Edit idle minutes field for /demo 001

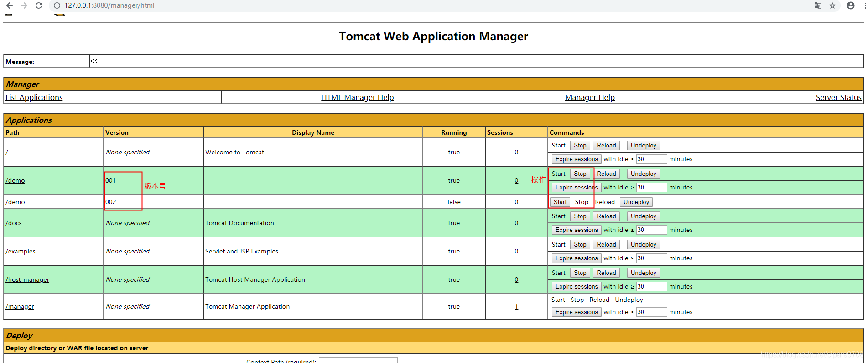click(651, 187)
